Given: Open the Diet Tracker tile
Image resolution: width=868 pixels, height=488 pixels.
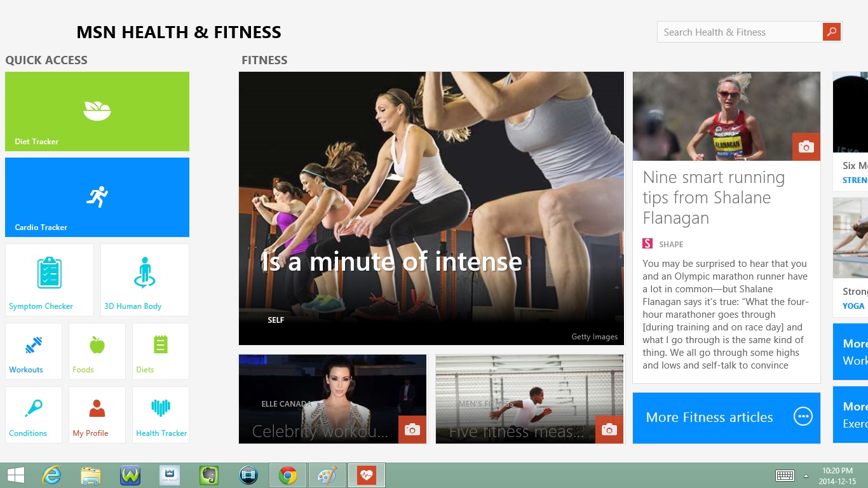Looking at the screenshot, I should [97, 111].
